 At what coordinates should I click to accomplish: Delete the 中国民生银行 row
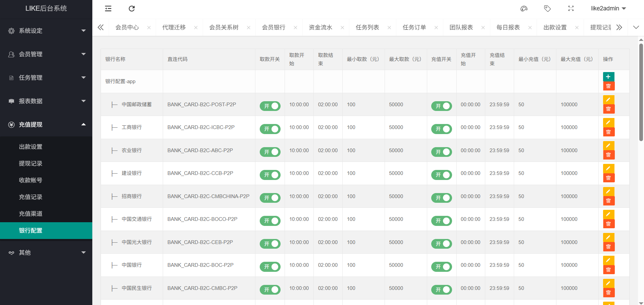click(x=608, y=293)
